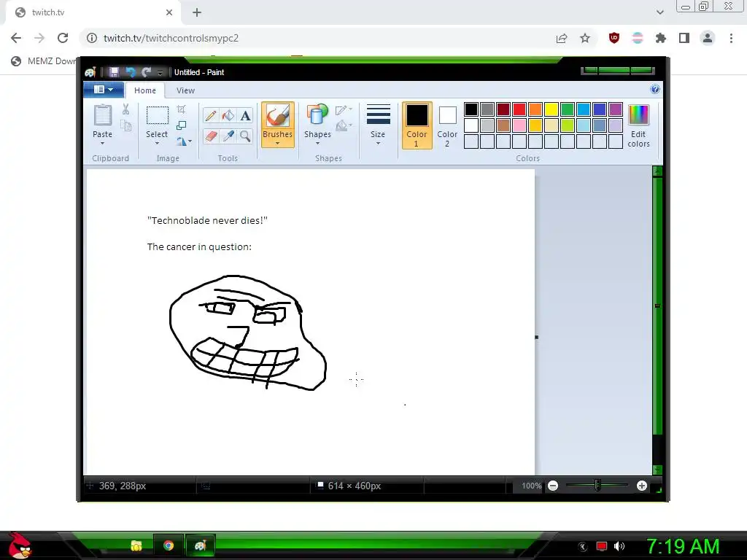Click the 7:19 AM clock
The image size is (747, 560).
(x=683, y=546)
